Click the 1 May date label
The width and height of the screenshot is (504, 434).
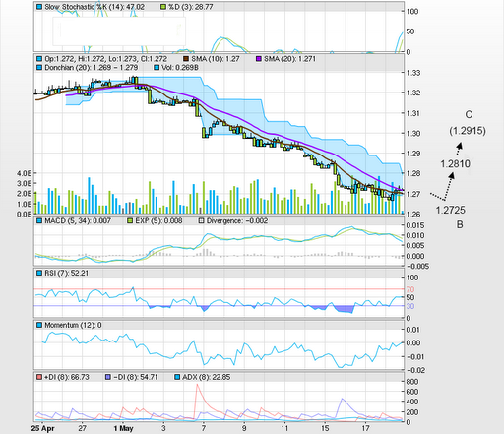coord(123,428)
